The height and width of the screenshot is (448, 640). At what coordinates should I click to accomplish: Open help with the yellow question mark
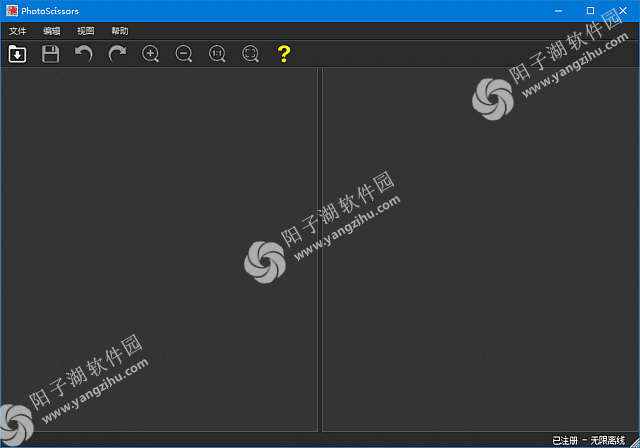[x=284, y=54]
